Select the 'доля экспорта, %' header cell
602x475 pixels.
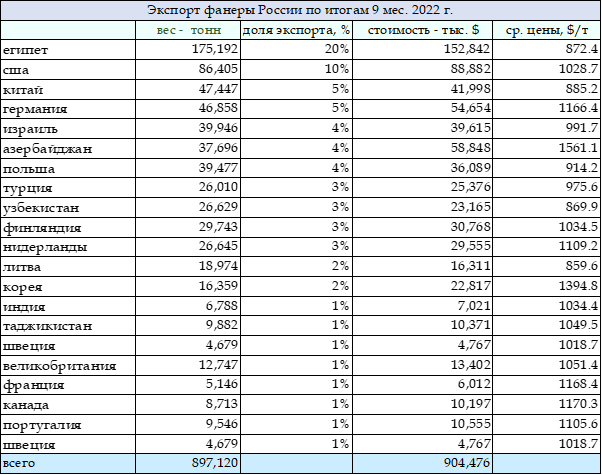coord(296,30)
